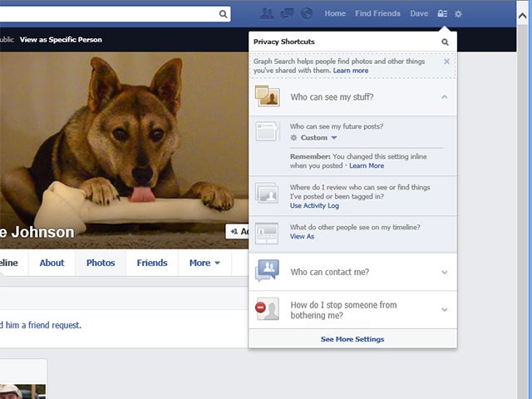The image size is (532, 399).
Task: Click the Add Friend button on the cover
Action: point(238,232)
